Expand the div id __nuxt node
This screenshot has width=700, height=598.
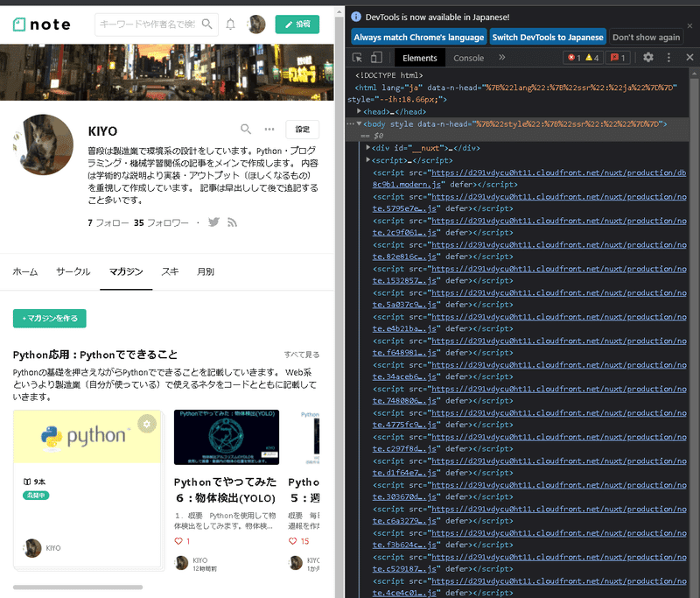[x=367, y=147]
